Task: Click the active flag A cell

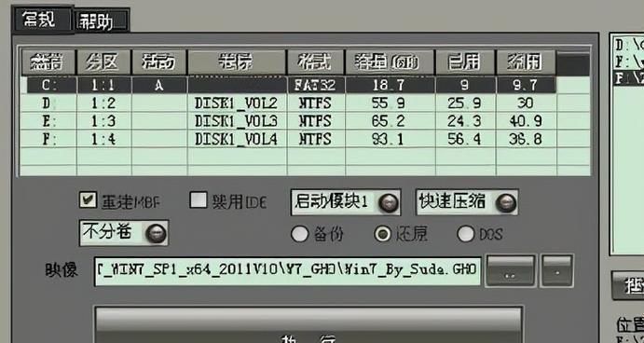Action: [159, 86]
